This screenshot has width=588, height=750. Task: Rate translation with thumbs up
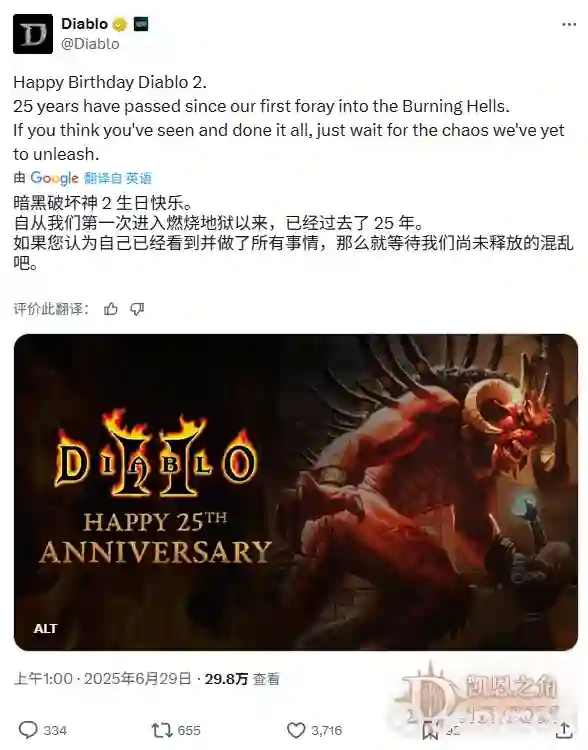click(x=111, y=309)
